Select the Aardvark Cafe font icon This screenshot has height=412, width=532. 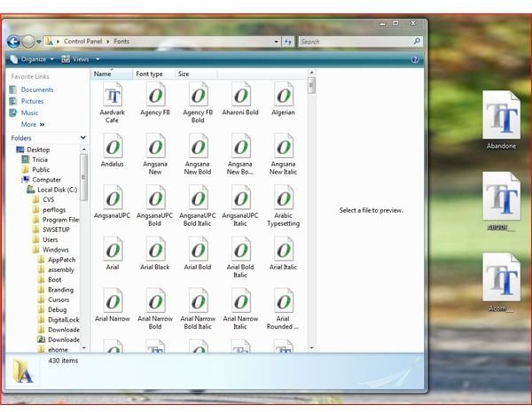coord(113,96)
